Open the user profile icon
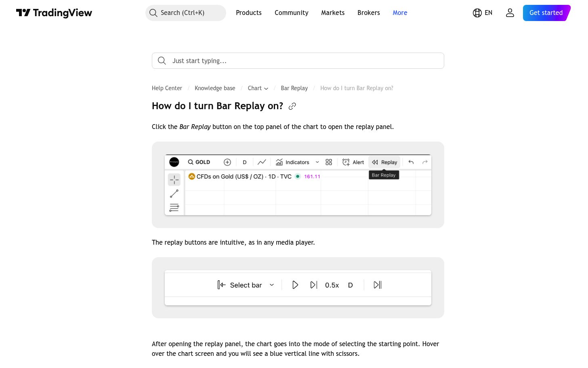The height and width of the screenshot is (368, 588). pyautogui.click(x=510, y=13)
